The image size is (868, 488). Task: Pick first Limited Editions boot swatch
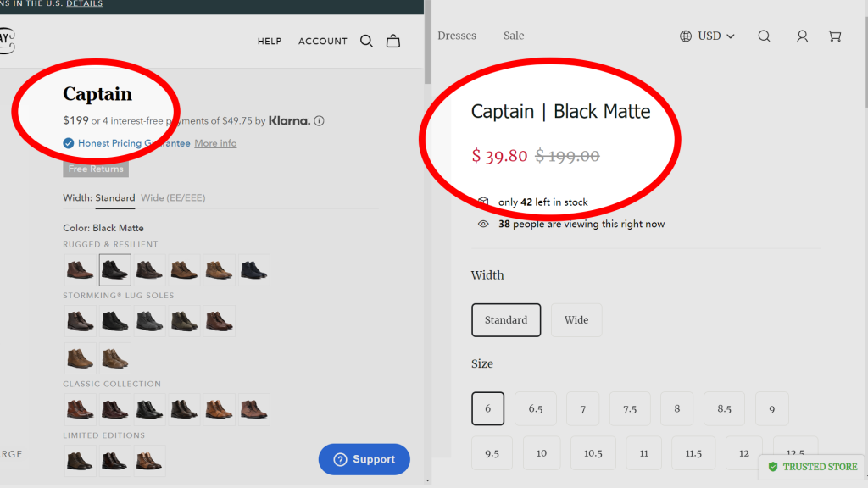(x=81, y=461)
